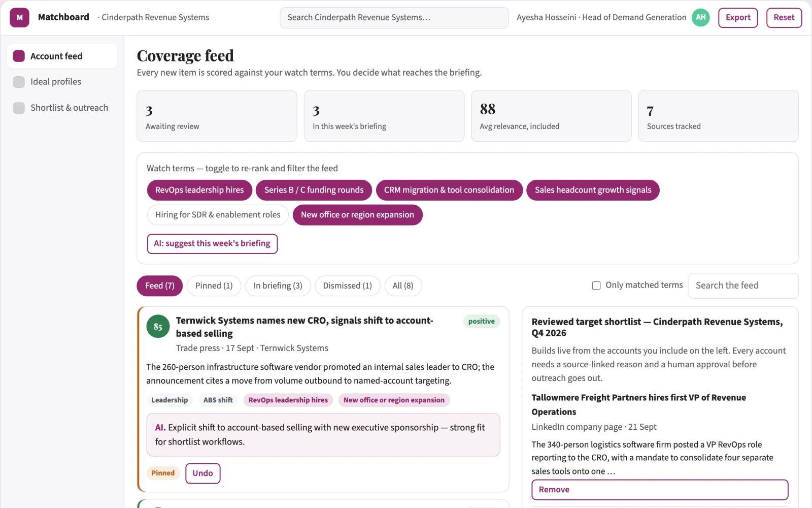Viewport: 812px width, 508px height.
Task: Open Tallowmere Freight Partners hires VP headline
Action: click(638, 404)
